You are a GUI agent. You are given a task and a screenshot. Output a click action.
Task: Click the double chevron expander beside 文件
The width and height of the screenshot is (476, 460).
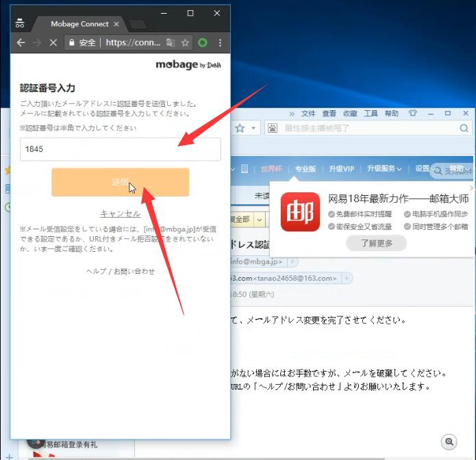pyautogui.click(x=292, y=114)
